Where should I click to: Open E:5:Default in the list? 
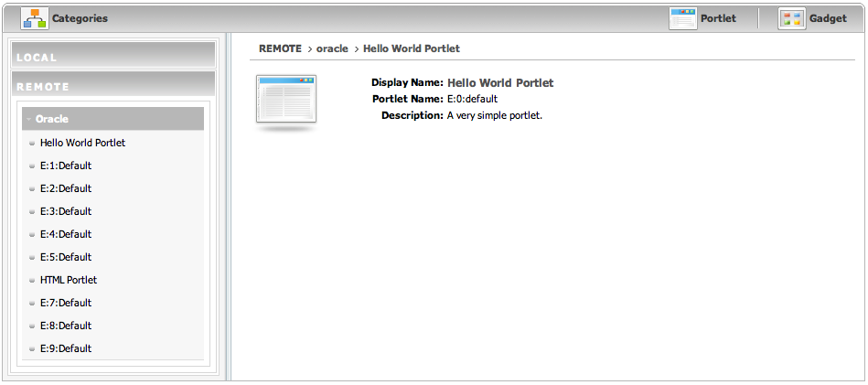66,257
